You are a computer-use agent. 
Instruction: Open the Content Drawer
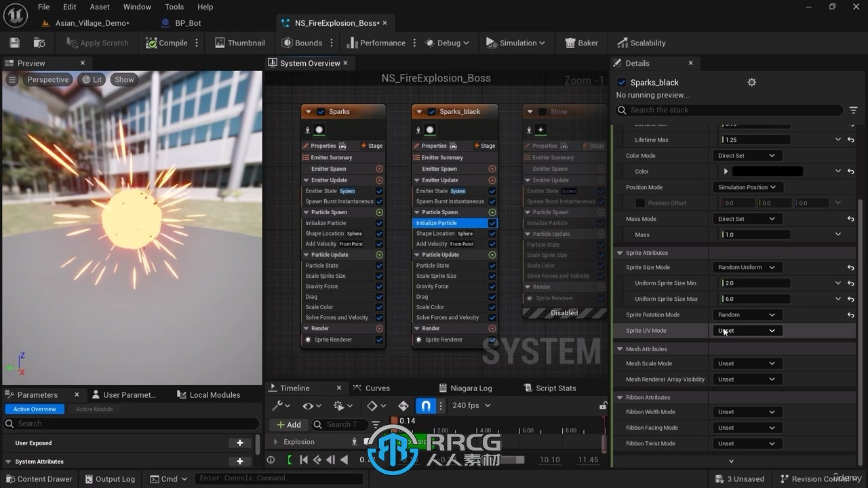pyautogui.click(x=39, y=479)
